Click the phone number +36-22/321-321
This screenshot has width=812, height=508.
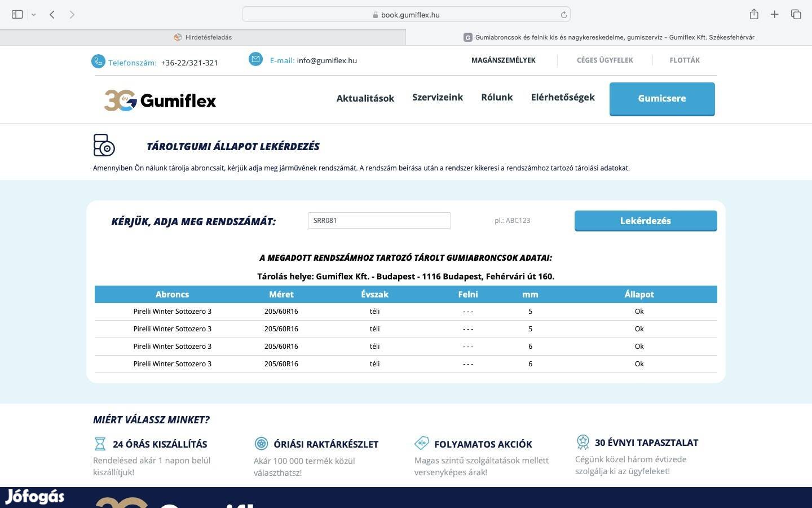[x=189, y=63]
